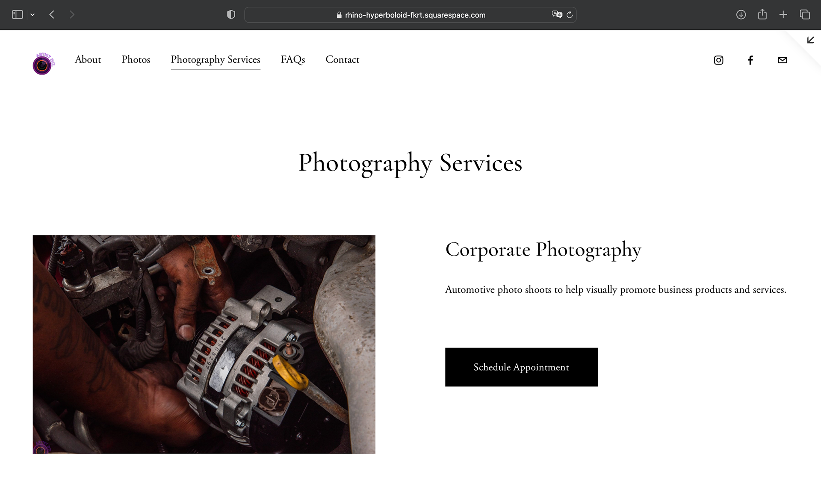Open the About page
Image resolution: width=821 pixels, height=504 pixels.
(88, 59)
